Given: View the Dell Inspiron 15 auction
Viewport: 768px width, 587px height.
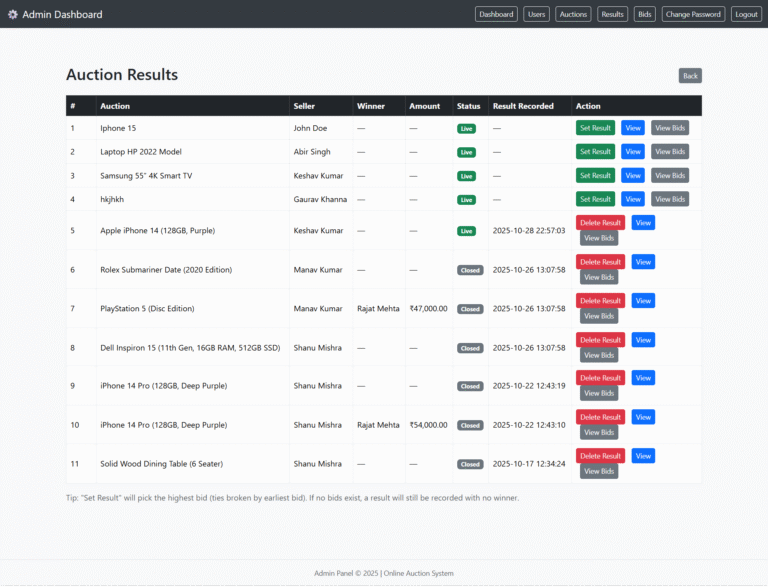Looking at the screenshot, I should 643,340.
